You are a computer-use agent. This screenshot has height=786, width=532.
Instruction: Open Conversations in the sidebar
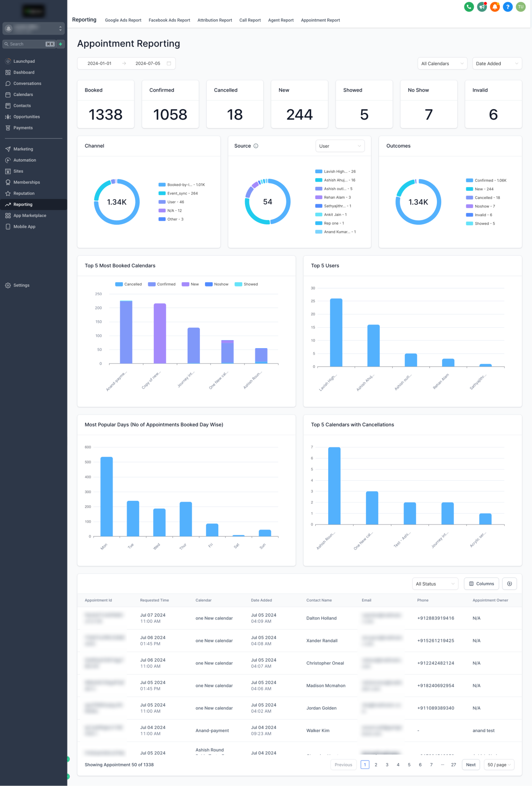(27, 83)
